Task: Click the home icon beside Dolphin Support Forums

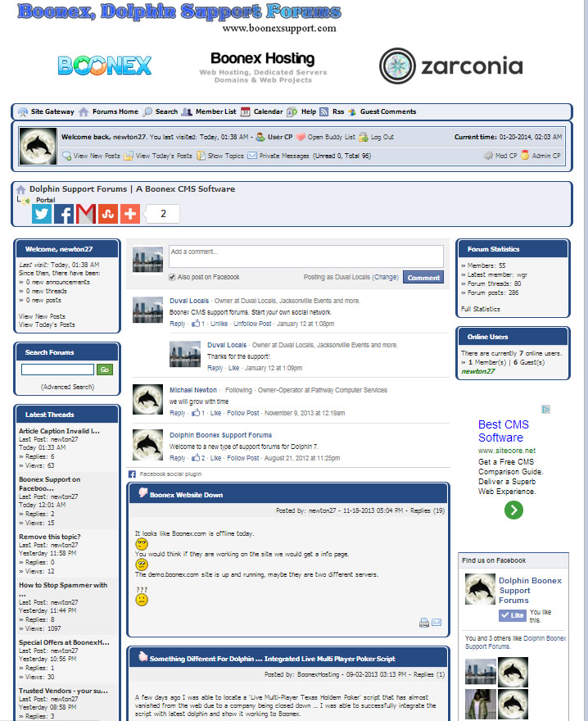Action: 21,189
